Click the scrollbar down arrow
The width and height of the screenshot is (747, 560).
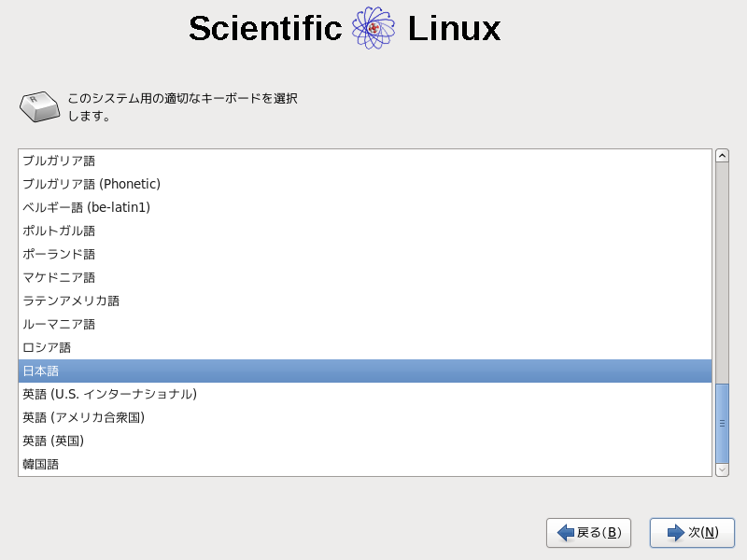(x=722, y=469)
